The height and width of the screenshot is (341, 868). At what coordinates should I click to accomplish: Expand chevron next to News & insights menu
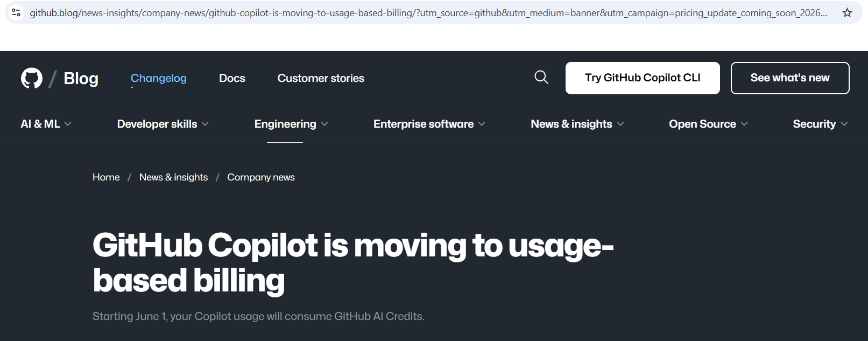[x=620, y=124]
